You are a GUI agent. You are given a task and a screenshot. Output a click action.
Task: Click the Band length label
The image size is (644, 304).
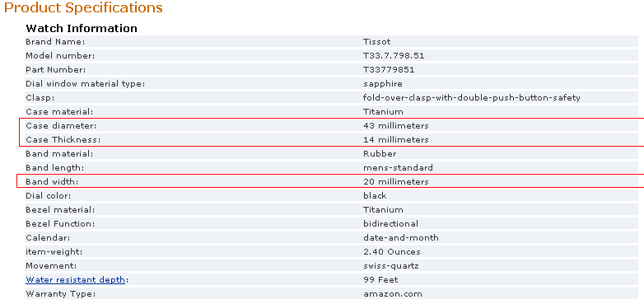click(54, 167)
